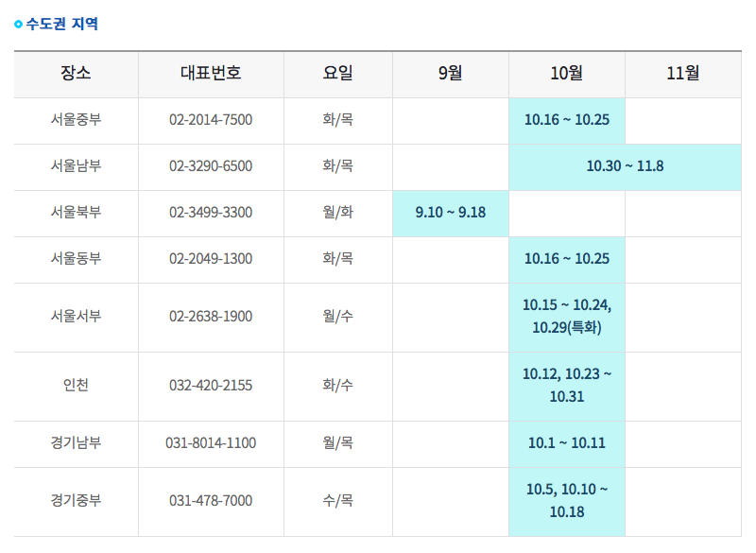Click phone number 02-2014-7500
This screenshot has width=756, height=553.
pos(211,120)
